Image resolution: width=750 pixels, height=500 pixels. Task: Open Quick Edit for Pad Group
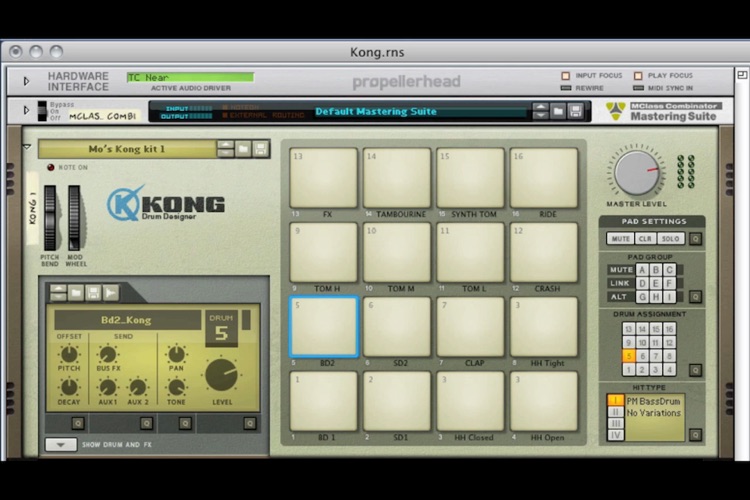pos(695,297)
